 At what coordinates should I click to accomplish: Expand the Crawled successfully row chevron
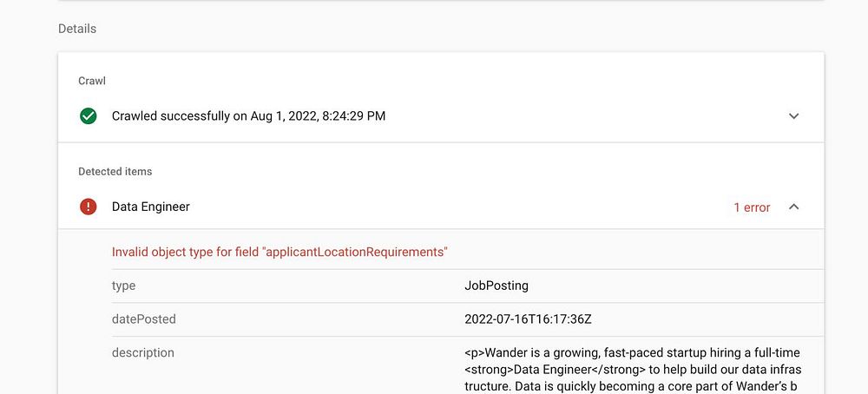[793, 115]
